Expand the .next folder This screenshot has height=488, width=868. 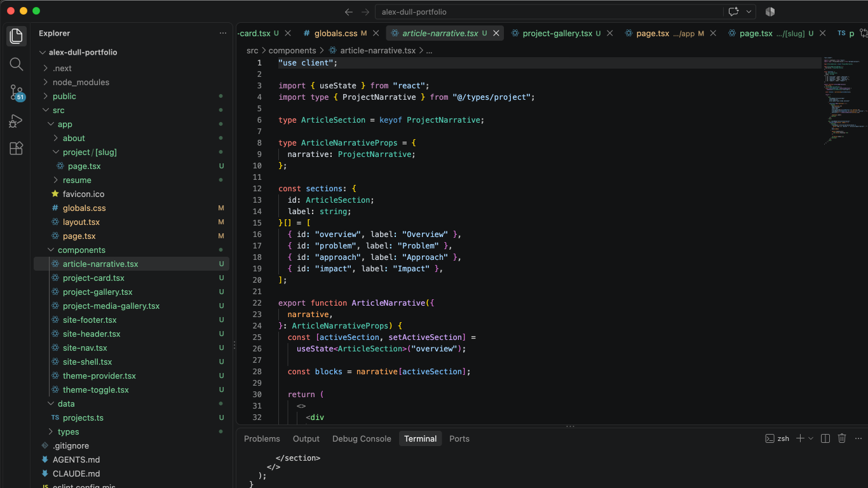click(x=45, y=68)
